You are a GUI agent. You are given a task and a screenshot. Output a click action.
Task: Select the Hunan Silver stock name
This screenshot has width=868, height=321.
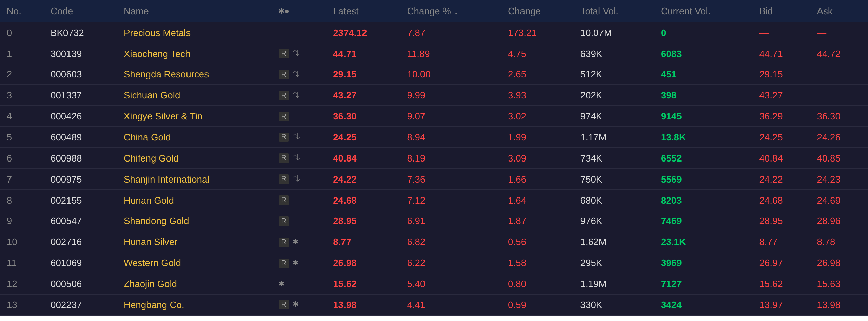tap(151, 242)
